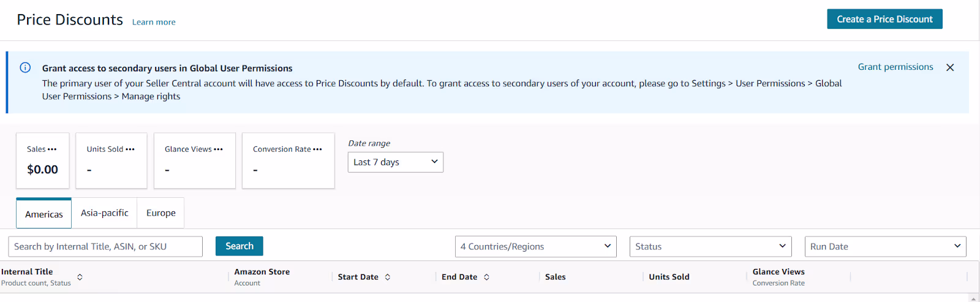
Task: Click the Grant permissions link
Action: pyautogui.click(x=895, y=67)
